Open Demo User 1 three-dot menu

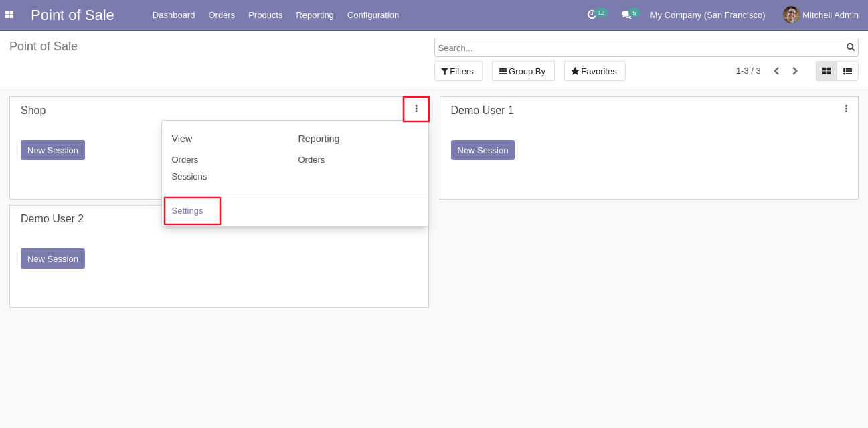coord(846,109)
